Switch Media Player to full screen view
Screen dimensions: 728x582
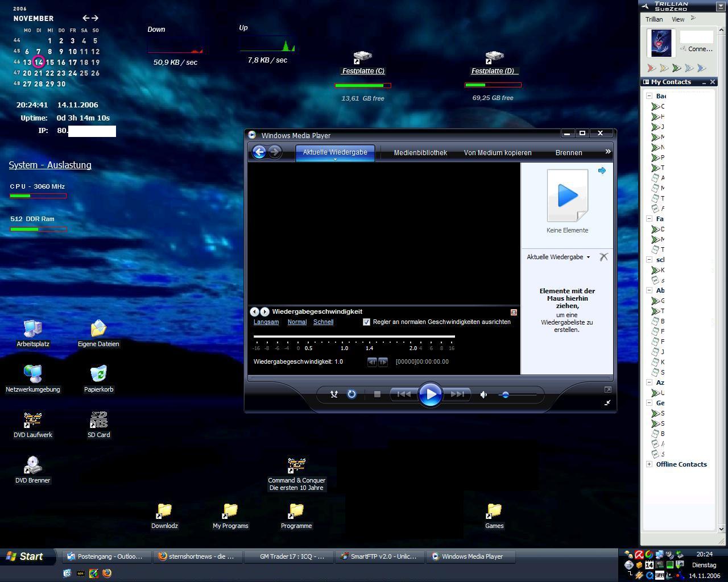[607, 389]
